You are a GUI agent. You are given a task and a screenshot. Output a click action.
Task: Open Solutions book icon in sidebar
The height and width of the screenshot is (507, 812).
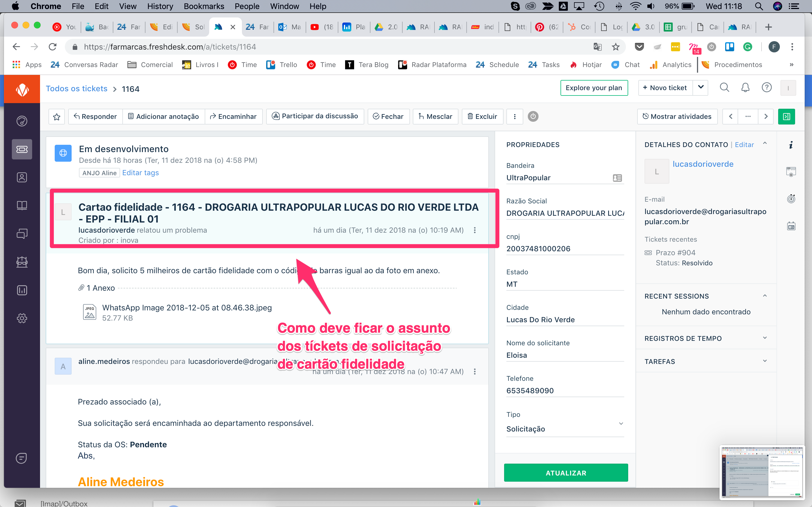pyautogui.click(x=22, y=205)
